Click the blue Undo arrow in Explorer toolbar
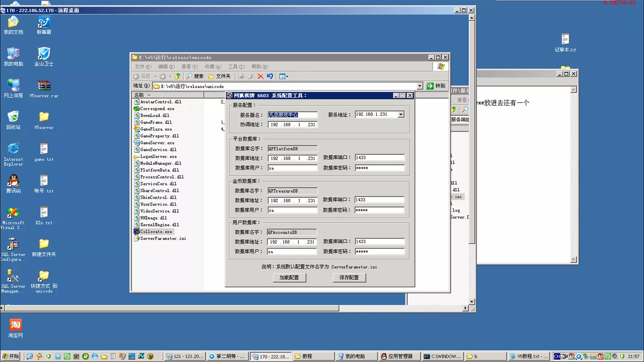Viewport: 644px width, 362px height. pyautogui.click(x=270, y=76)
